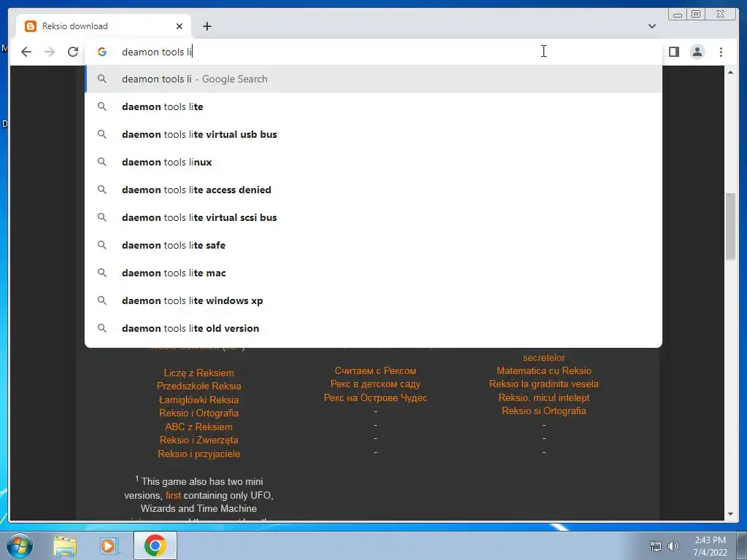Open the network tray icon
747x560 pixels.
click(x=656, y=546)
